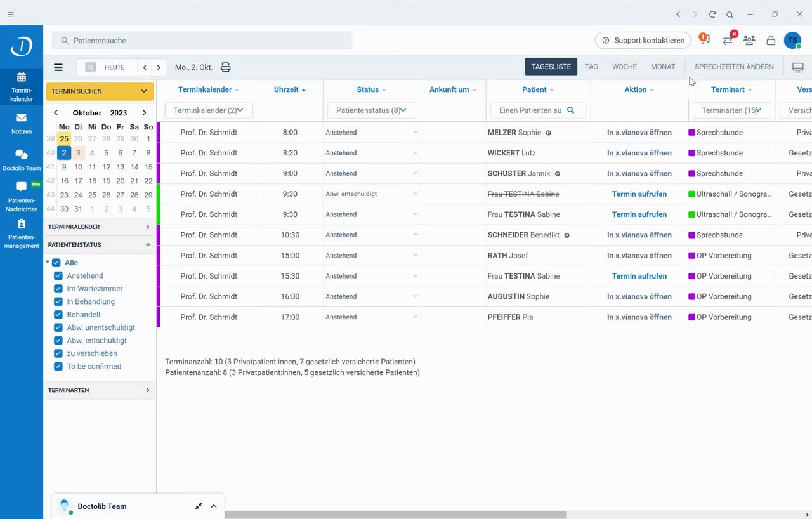The width and height of the screenshot is (812, 519).
Task: Switch to the WOCHE view tab
Action: click(x=624, y=67)
